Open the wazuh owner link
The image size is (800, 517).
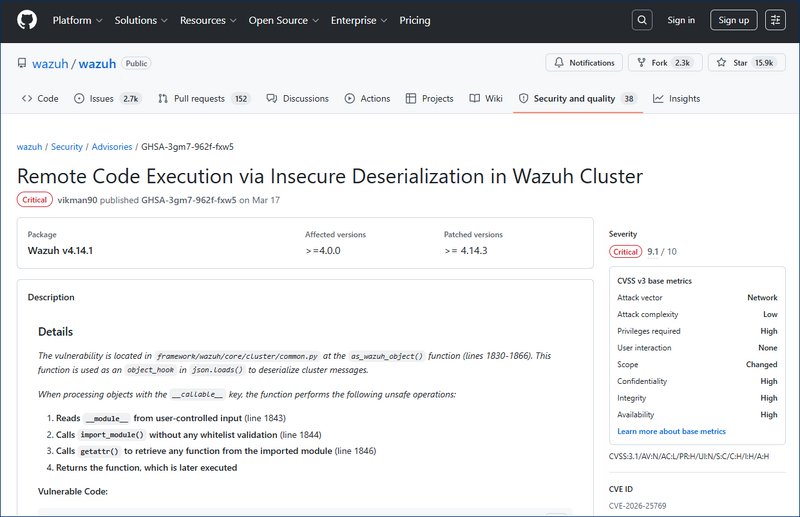pos(50,64)
